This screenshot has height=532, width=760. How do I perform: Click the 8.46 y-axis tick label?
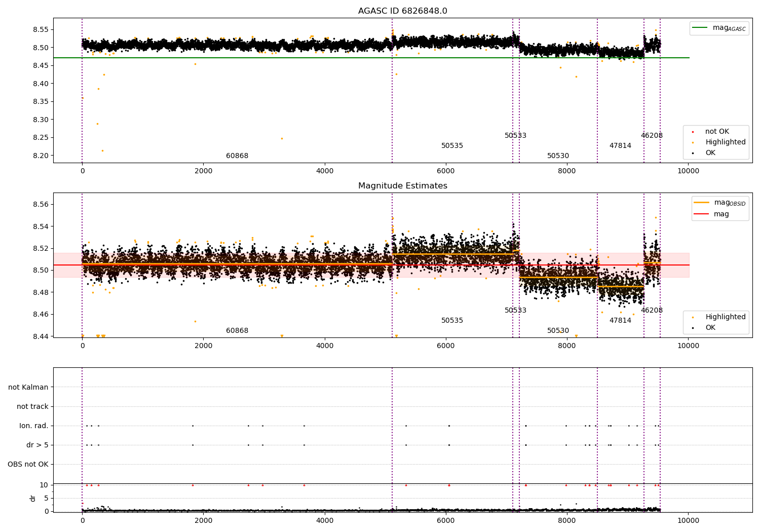[x=40, y=314]
